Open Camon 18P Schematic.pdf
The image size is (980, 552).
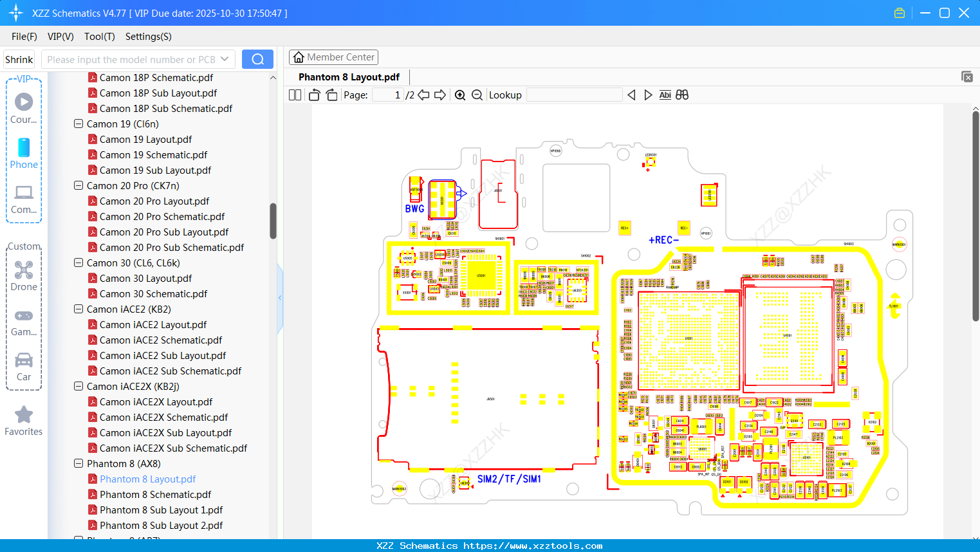point(156,77)
